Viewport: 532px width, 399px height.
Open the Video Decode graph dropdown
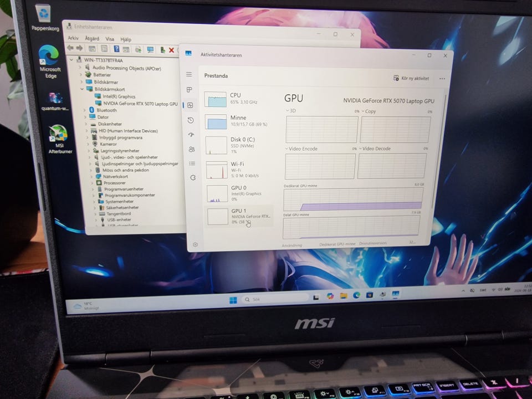click(x=375, y=149)
